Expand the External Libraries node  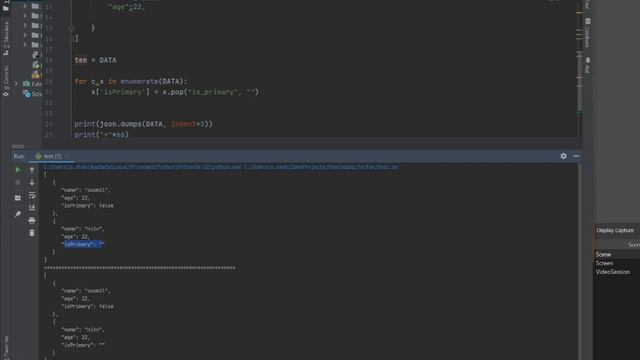(x=16, y=84)
